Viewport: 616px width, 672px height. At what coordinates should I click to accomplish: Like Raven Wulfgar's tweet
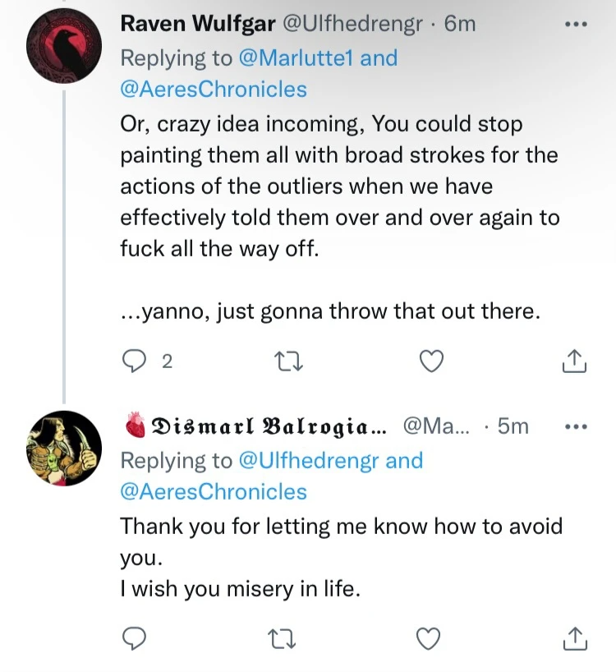tap(431, 361)
